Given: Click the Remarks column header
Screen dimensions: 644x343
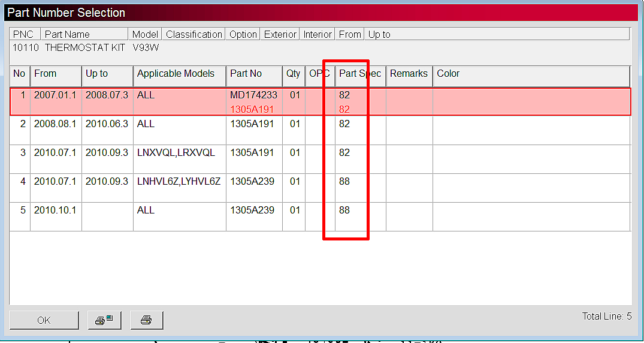Looking at the screenshot, I should [409, 74].
